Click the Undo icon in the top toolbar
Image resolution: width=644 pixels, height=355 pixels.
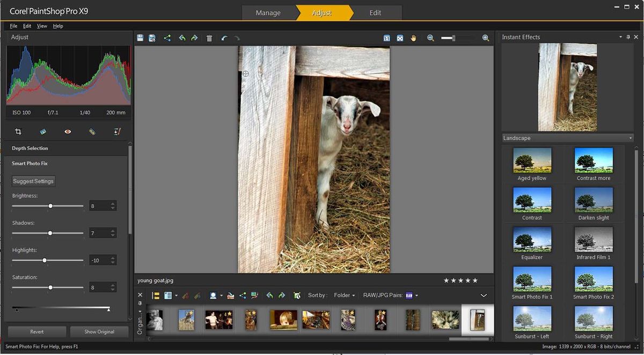click(x=182, y=38)
